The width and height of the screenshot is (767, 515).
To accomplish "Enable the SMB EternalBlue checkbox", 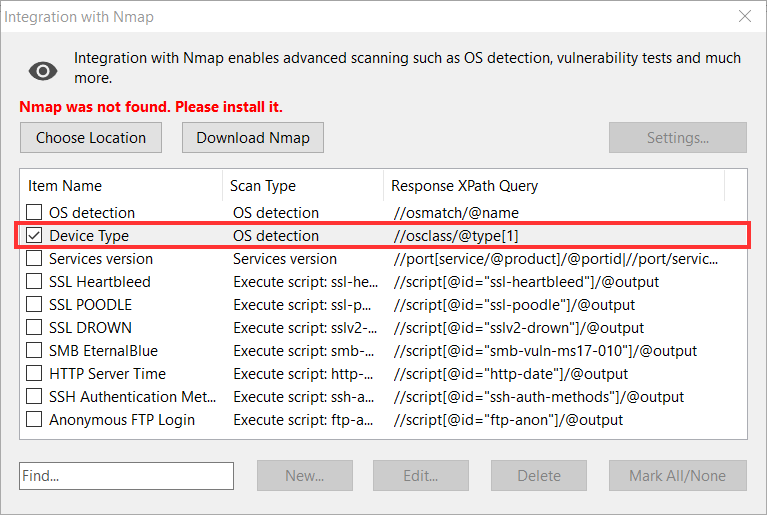I will pyautogui.click(x=35, y=351).
